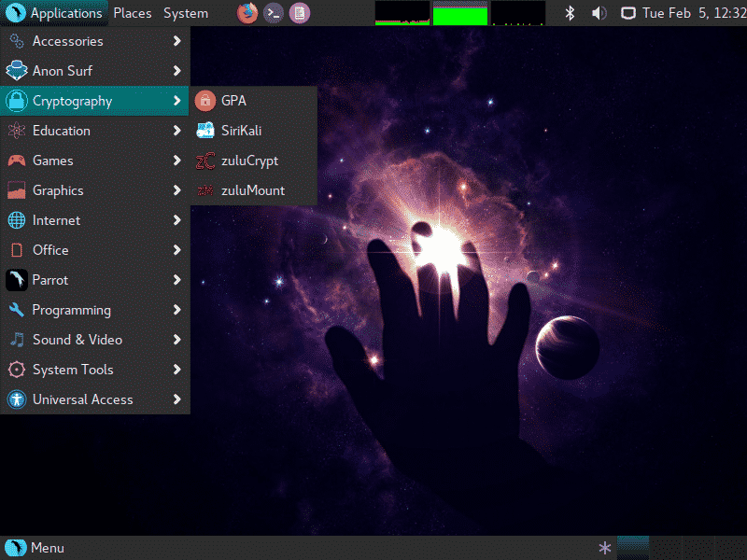Screen dimensions: 747x560
Task: Open the System menu
Action: (186, 13)
